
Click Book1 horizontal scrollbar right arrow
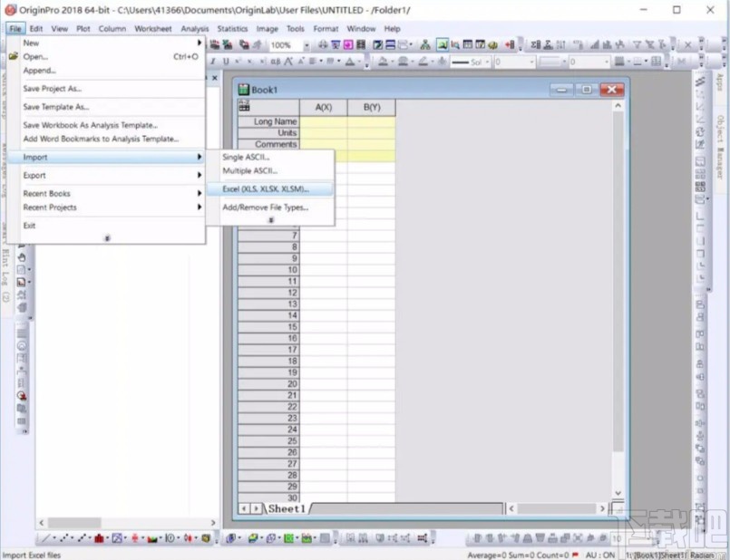tap(602, 508)
